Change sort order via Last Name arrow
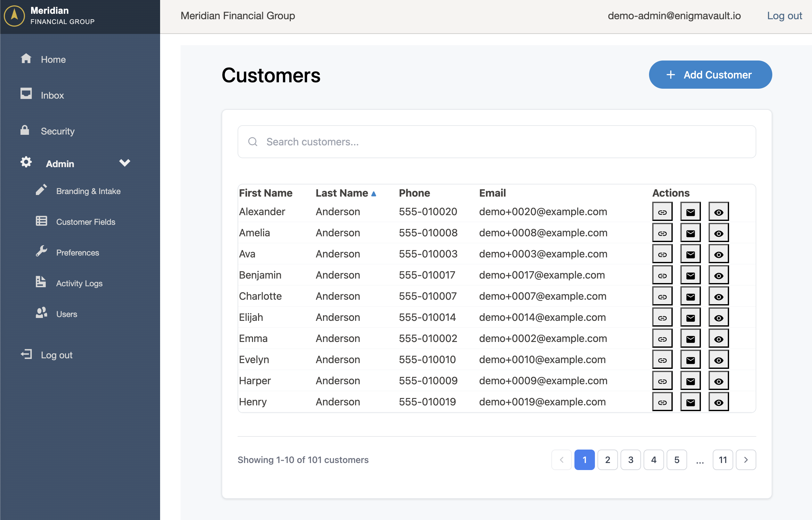 coord(373,193)
